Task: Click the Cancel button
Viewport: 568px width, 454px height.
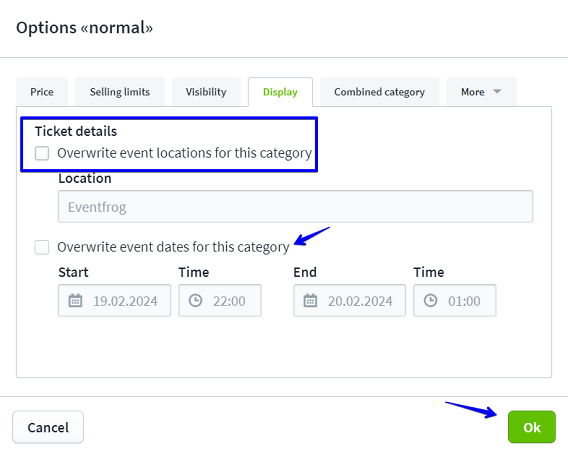Action: click(x=48, y=427)
